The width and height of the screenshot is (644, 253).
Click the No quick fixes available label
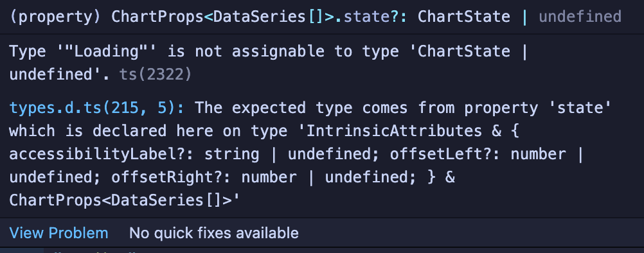[213, 233]
